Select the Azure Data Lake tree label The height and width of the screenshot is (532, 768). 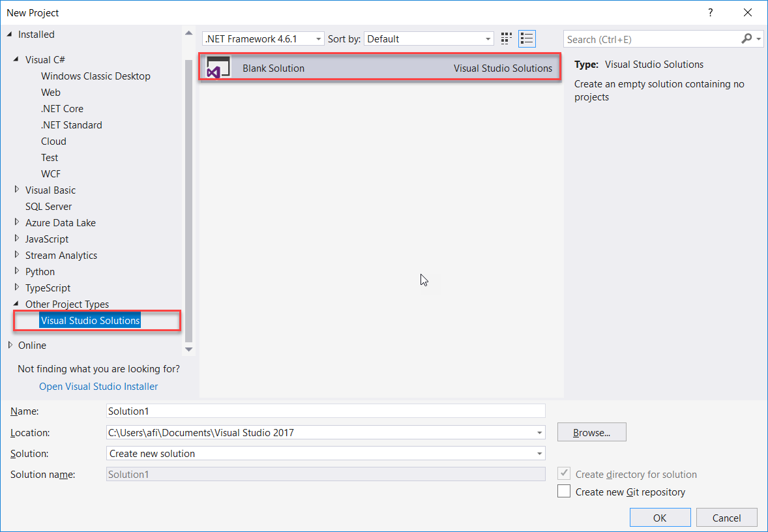point(61,222)
